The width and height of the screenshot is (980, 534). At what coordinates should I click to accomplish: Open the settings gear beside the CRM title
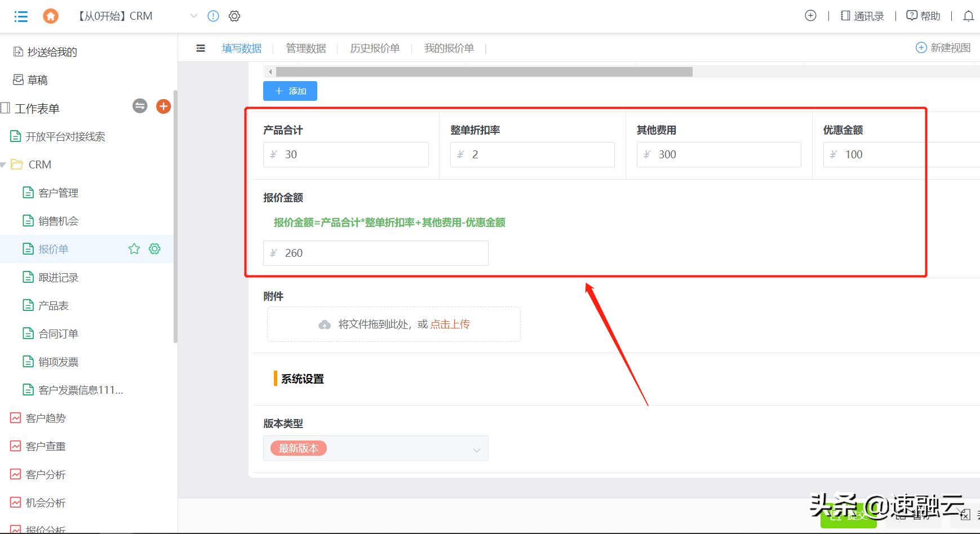[x=234, y=16]
